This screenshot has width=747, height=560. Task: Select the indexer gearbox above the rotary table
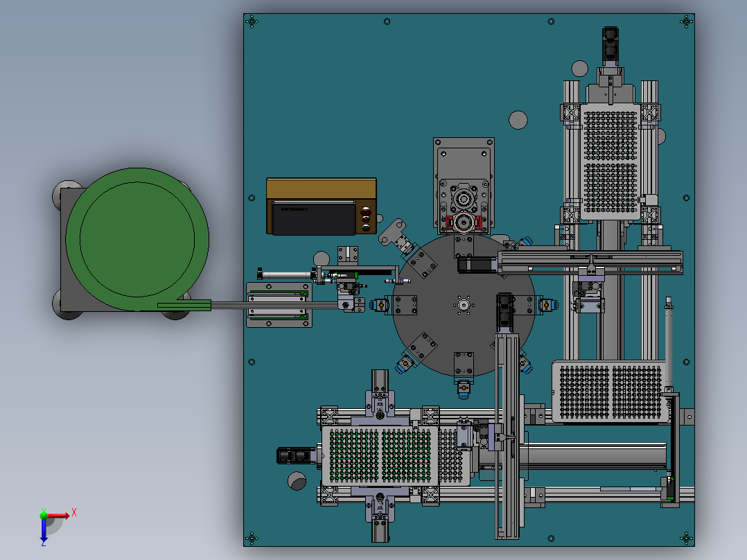464,186
